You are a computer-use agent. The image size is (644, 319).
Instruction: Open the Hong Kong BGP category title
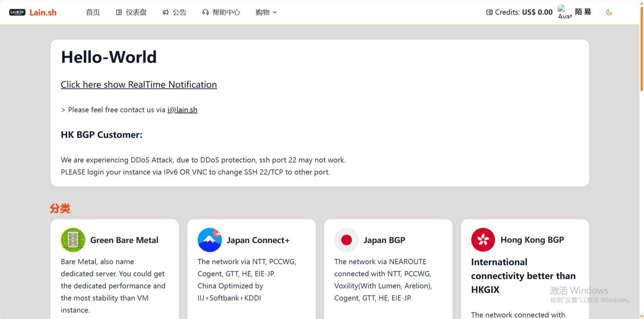532,240
